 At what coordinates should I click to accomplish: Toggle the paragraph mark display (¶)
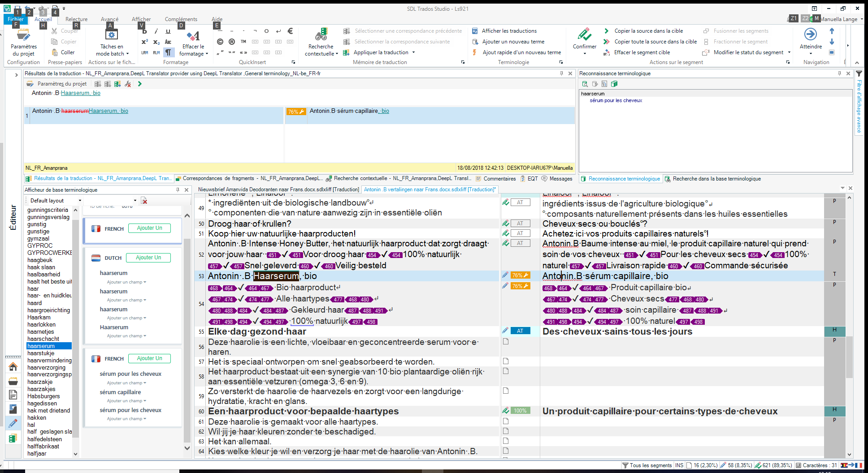(168, 52)
